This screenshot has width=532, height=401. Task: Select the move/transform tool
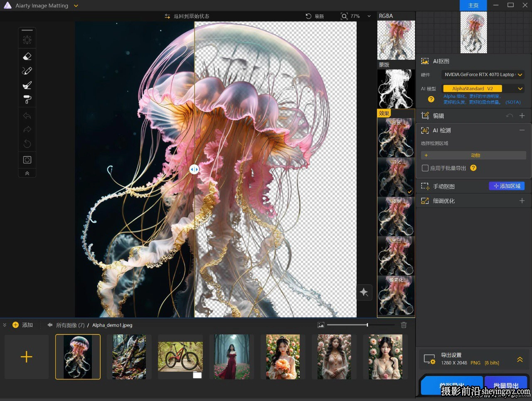[x=27, y=40]
